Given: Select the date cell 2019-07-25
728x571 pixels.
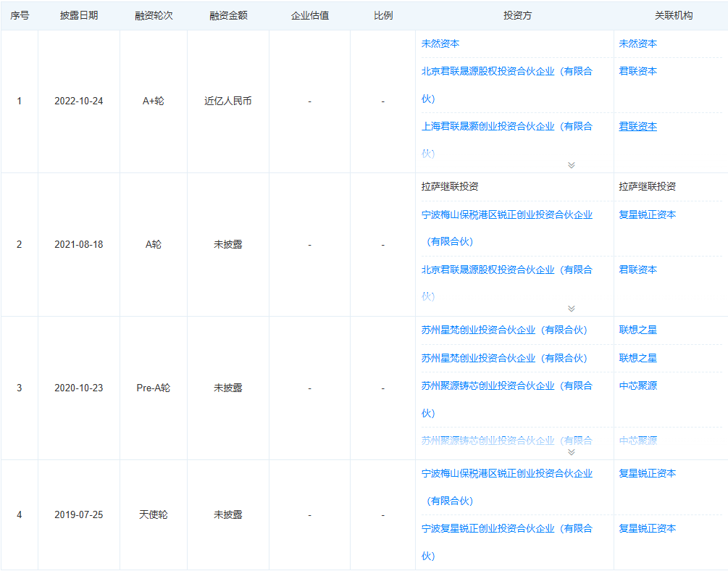Looking at the screenshot, I should click(78, 514).
